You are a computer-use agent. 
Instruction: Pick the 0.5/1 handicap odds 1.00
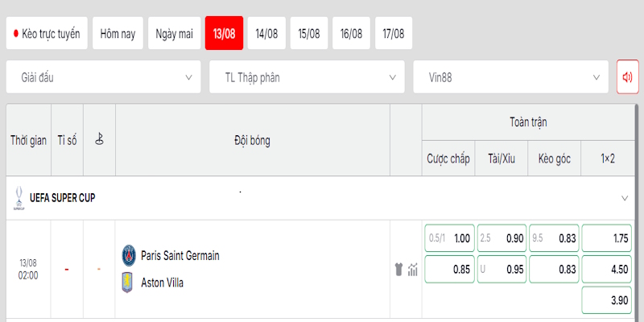449,238
